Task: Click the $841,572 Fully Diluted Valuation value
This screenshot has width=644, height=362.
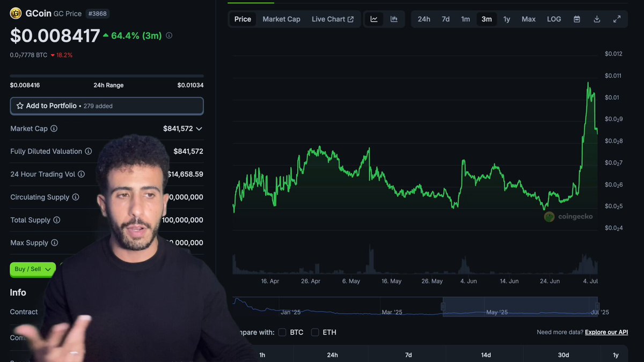Action: coord(188,151)
